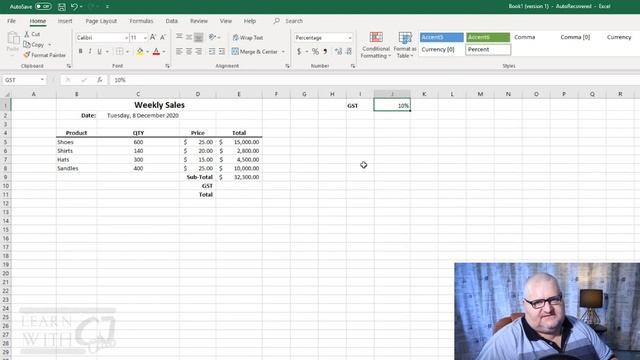Click the Borders grid icon

[119, 51]
